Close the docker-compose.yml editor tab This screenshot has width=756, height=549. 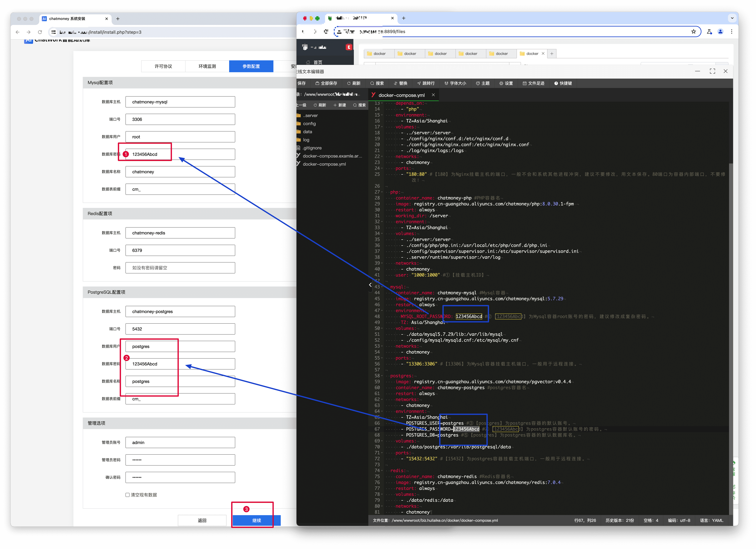[x=433, y=95]
